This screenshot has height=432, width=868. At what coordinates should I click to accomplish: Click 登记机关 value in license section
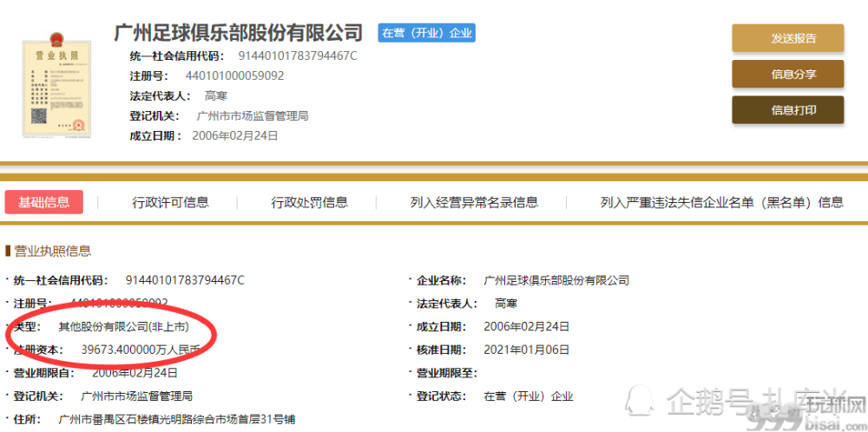click(x=136, y=396)
